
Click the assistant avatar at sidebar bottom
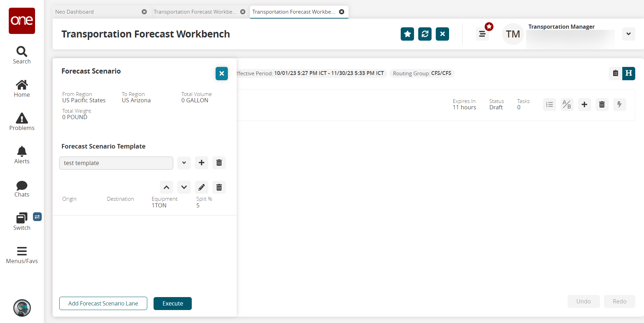click(22, 308)
